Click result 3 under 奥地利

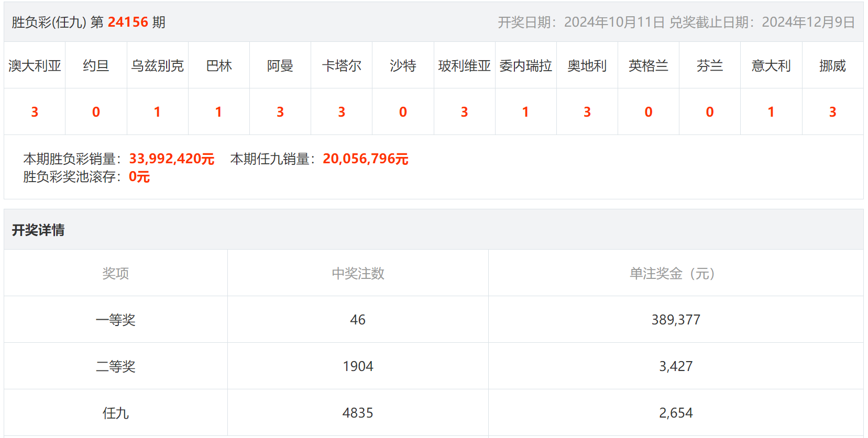coord(587,112)
